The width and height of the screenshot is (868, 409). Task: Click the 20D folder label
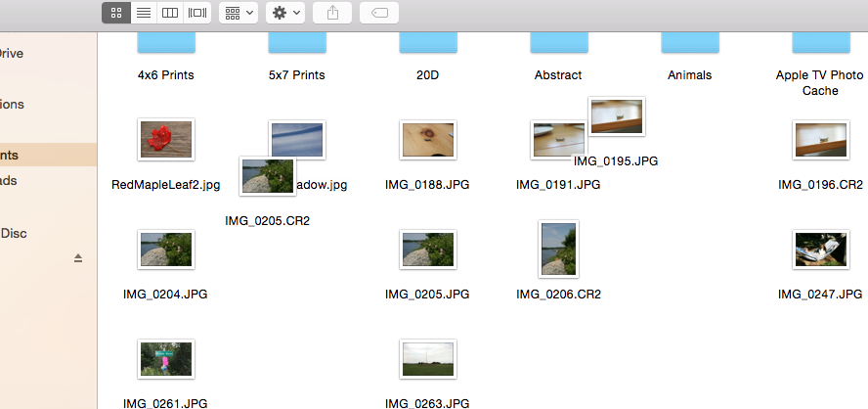click(x=428, y=74)
